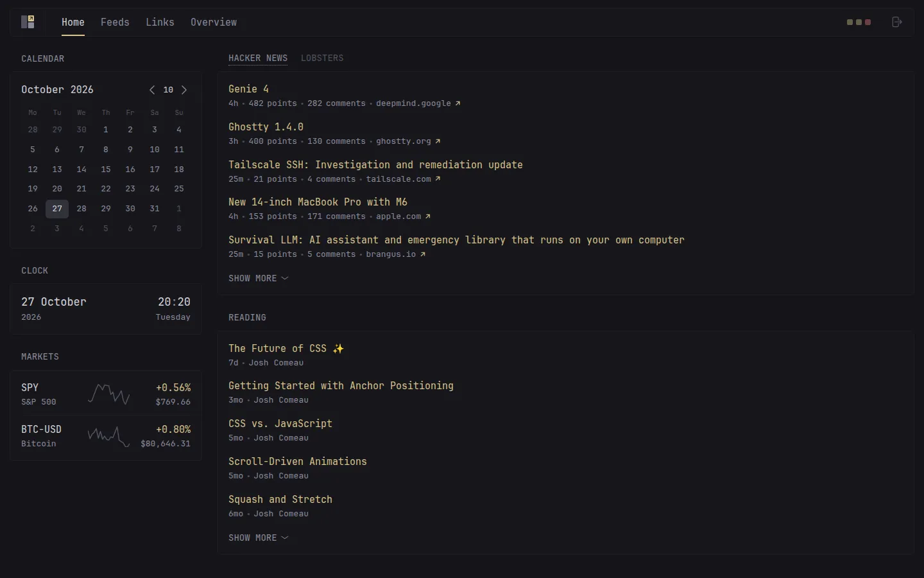Open the theme picker color dots
This screenshot has width=924, height=578.
[859, 22]
